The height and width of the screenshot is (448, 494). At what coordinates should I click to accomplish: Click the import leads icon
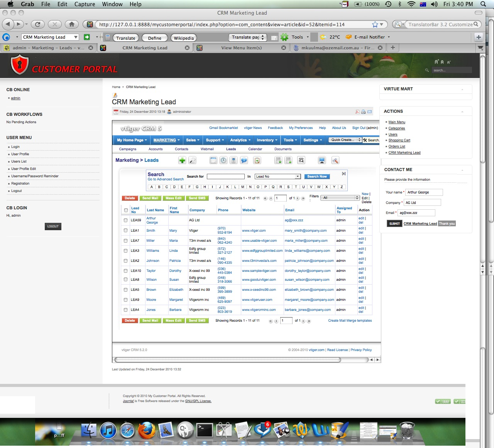point(278,160)
